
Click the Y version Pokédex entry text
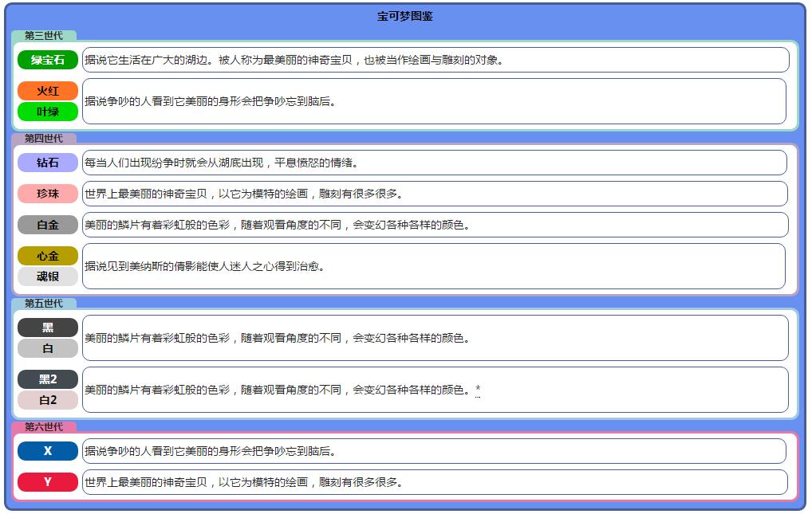243,482
